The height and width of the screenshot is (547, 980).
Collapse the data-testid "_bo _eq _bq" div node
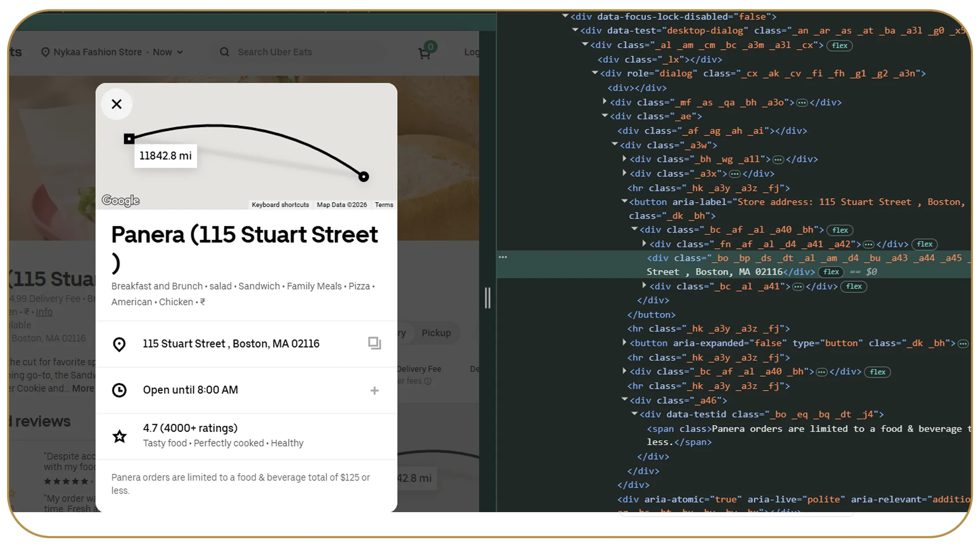(x=634, y=414)
